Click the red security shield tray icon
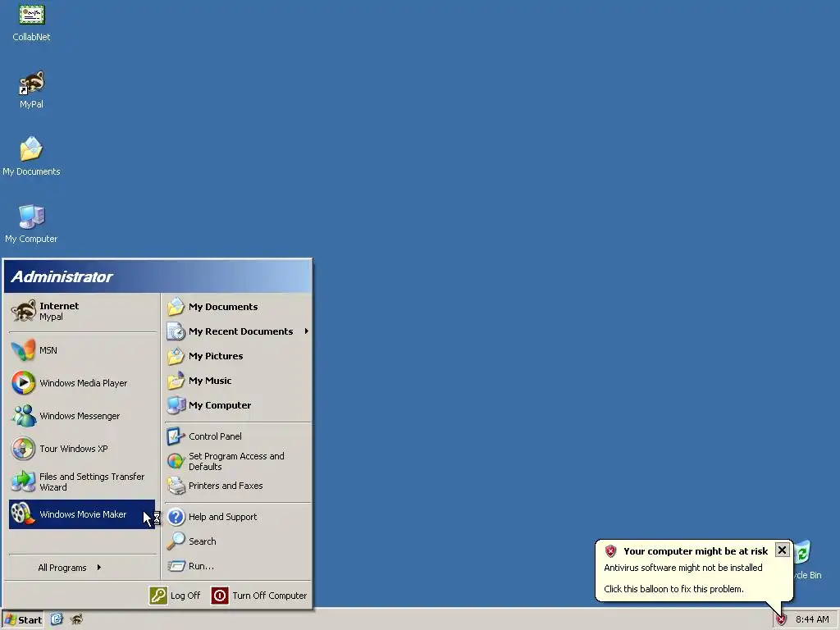840x630 pixels. (781, 620)
